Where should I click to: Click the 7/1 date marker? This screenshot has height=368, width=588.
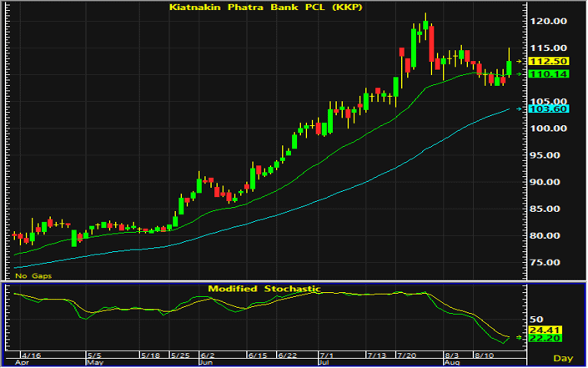point(326,355)
